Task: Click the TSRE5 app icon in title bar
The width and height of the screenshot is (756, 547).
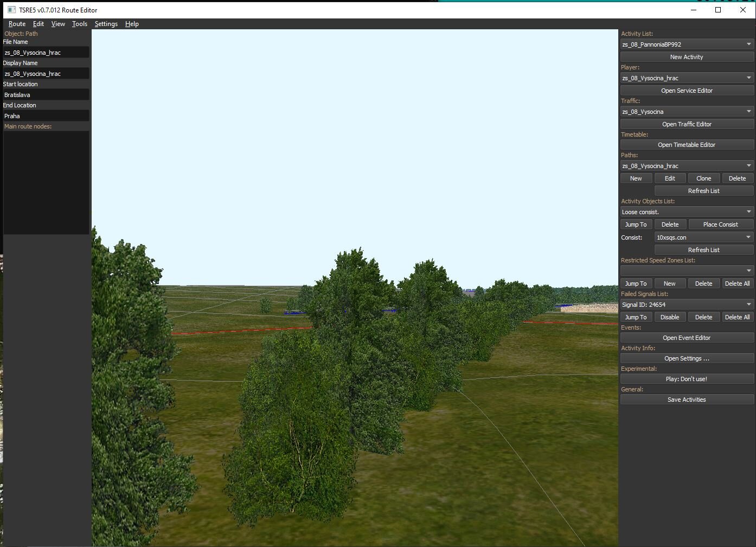Action: (11, 10)
